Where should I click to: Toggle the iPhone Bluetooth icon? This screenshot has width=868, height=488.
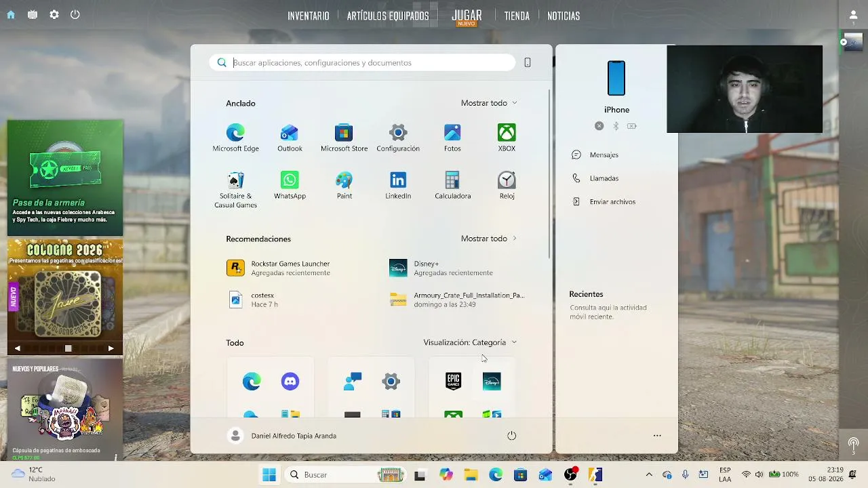tap(616, 126)
